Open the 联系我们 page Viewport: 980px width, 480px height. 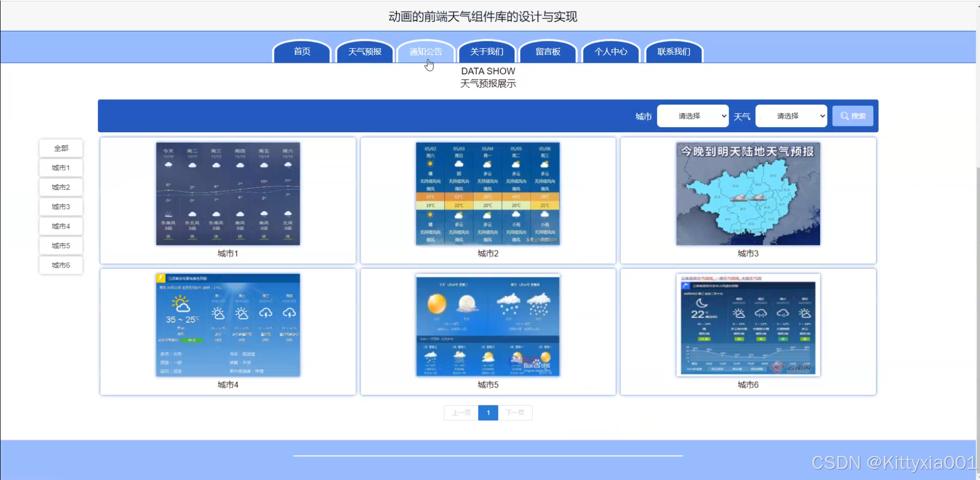674,51
